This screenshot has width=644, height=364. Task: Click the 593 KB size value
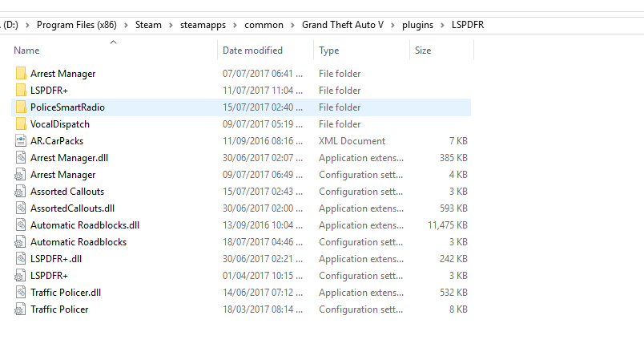click(x=454, y=208)
